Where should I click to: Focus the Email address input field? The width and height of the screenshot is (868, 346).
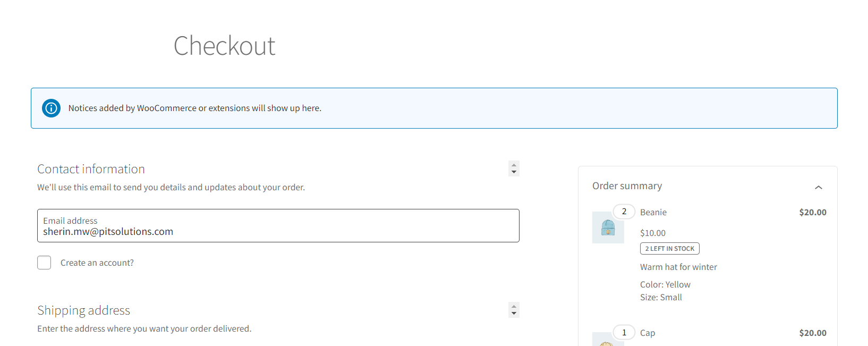click(278, 232)
